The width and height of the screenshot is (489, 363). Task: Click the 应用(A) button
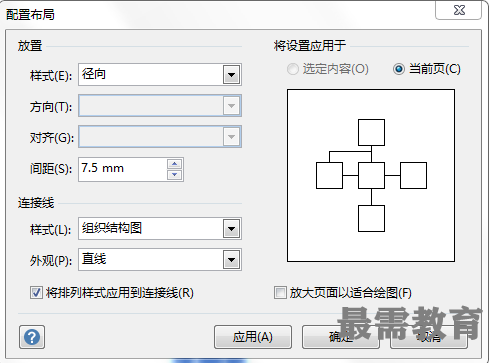pos(253,337)
